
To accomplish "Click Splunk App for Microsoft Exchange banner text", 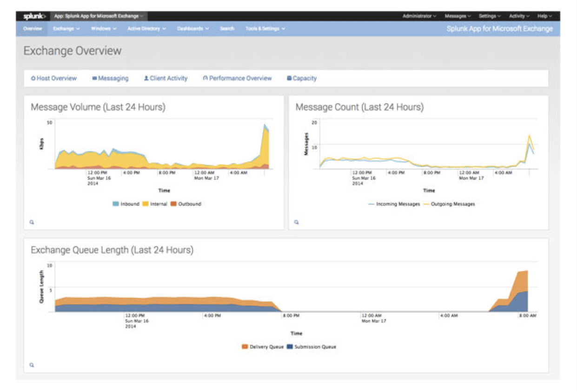I will tap(500, 29).
